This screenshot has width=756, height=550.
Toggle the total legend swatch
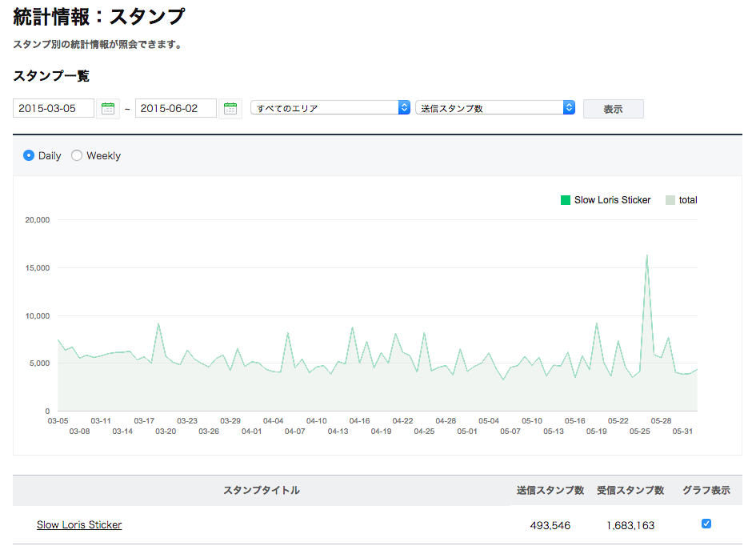(x=670, y=200)
